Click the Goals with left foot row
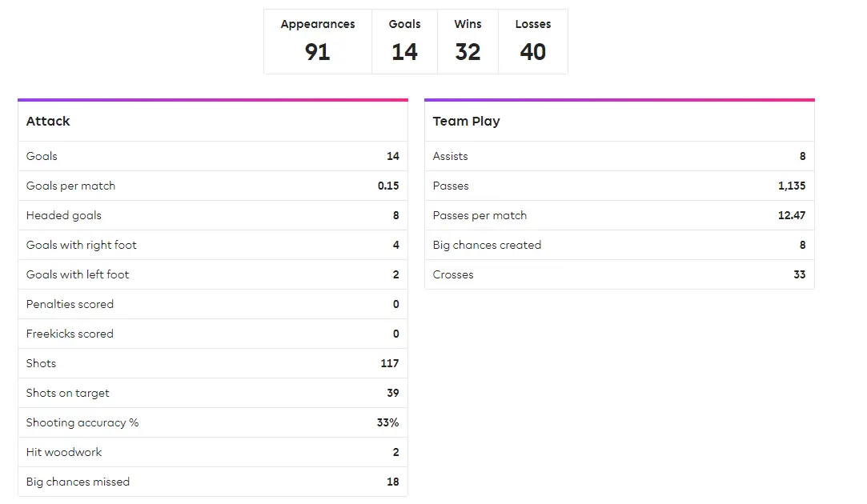This screenshot has width=867, height=504. pyautogui.click(x=212, y=274)
